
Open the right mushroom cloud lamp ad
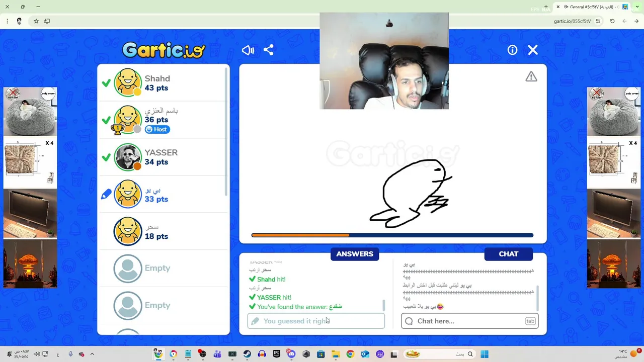coord(613,264)
